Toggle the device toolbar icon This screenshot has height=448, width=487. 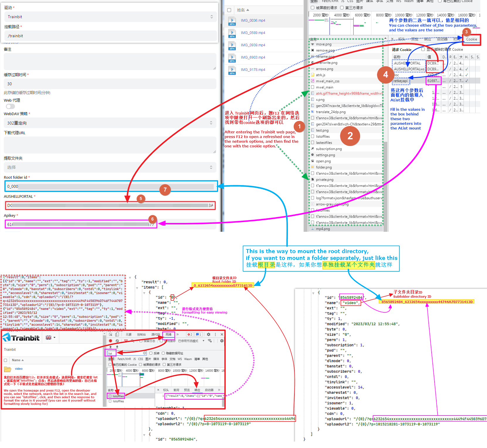click(117, 334)
